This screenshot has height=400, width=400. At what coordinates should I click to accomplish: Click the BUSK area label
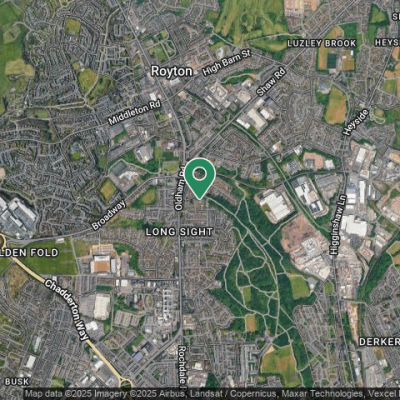coord(17,382)
